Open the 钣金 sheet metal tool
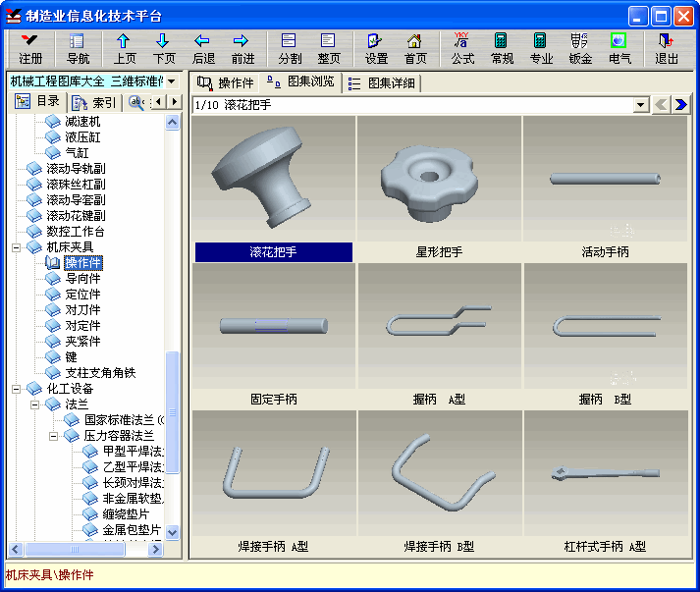Image resolution: width=700 pixels, height=592 pixels. (580, 48)
